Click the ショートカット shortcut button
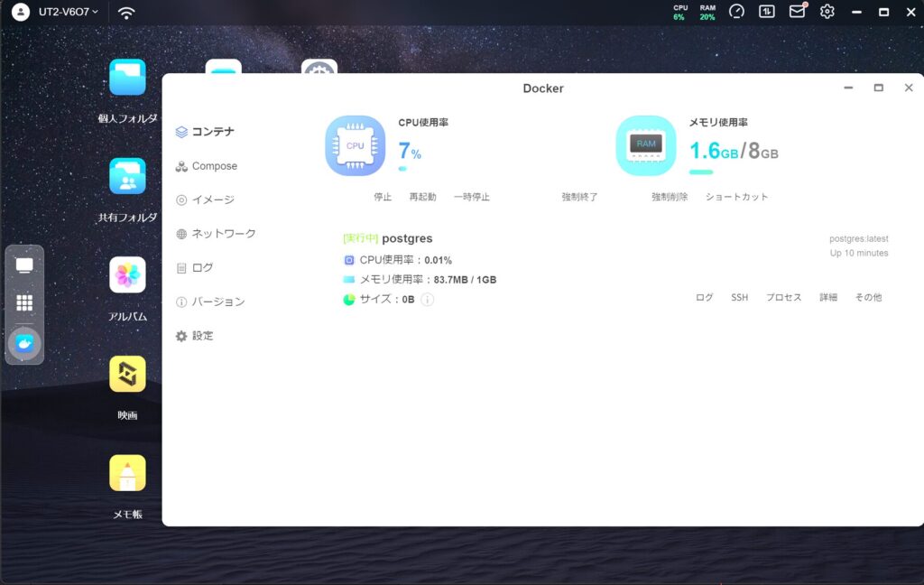Viewport: 924px width, 585px height. [x=736, y=197]
